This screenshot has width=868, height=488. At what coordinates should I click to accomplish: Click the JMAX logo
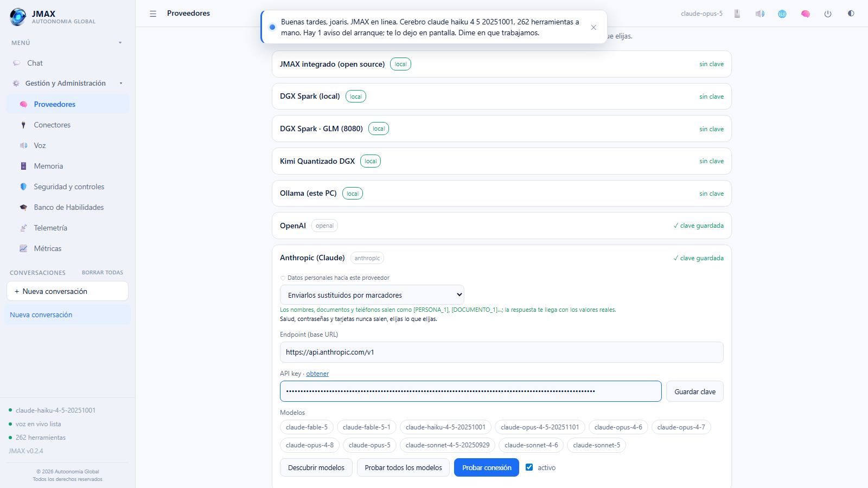(18, 17)
